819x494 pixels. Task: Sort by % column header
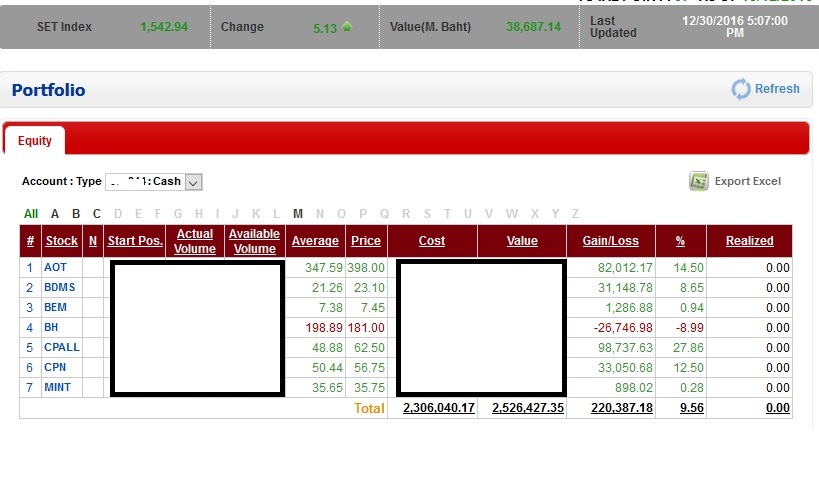click(x=680, y=241)
